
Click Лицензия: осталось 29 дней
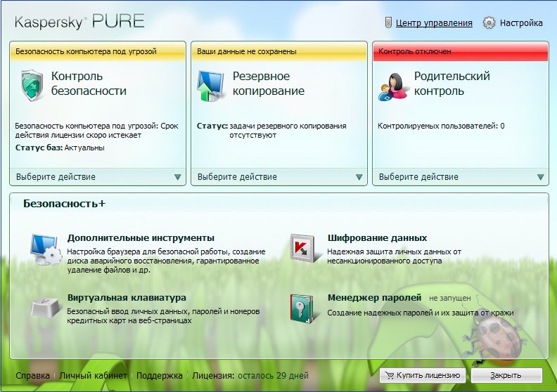(250, 375)
